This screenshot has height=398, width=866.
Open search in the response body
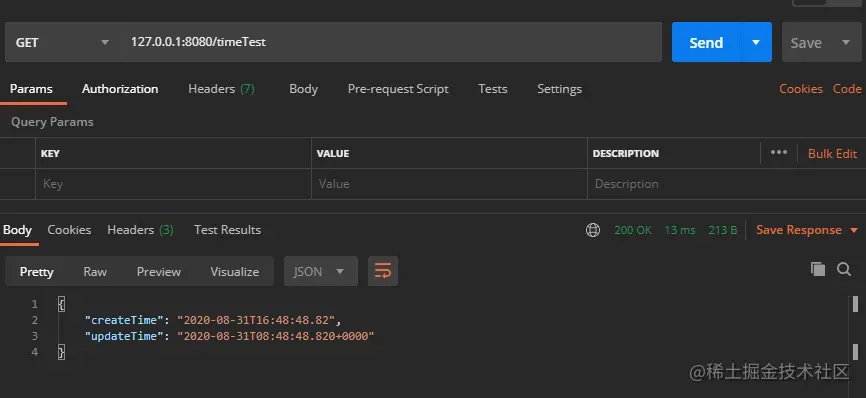click(844, 269)
